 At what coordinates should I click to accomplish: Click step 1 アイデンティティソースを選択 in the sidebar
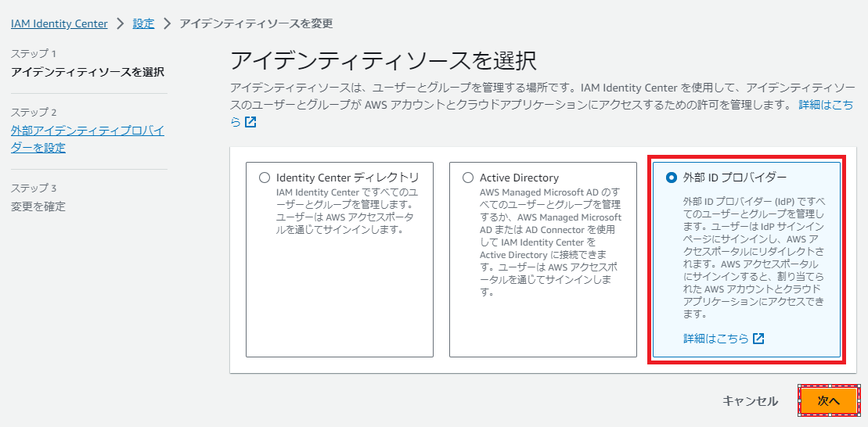pyautogui.click(x=88, y=73)
